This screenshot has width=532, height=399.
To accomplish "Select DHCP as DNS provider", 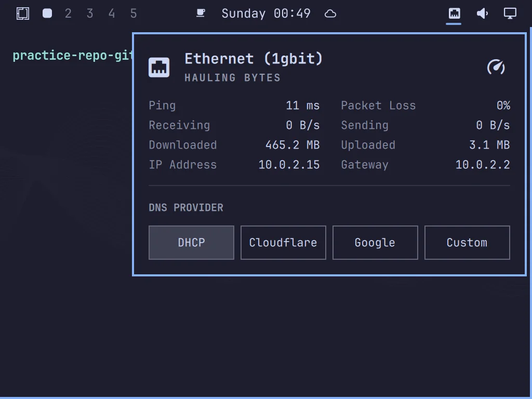I will tap(191, 243).
